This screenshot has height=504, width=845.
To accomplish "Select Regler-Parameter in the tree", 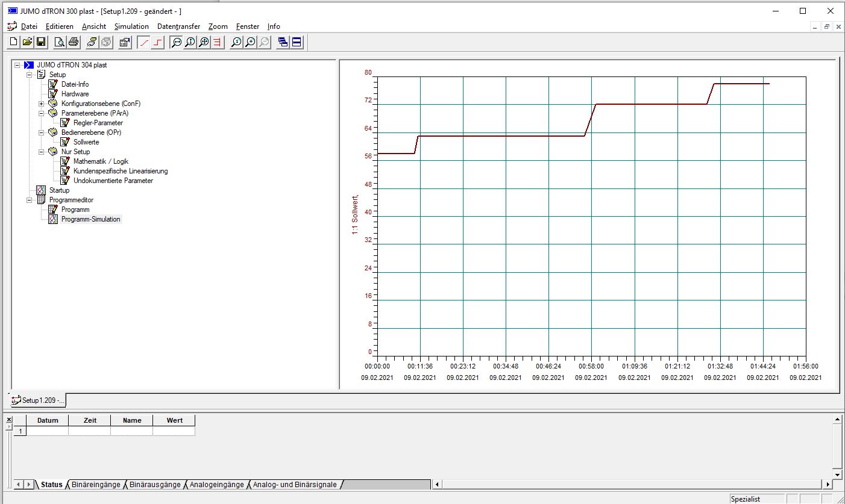I will tap(98, 123).
